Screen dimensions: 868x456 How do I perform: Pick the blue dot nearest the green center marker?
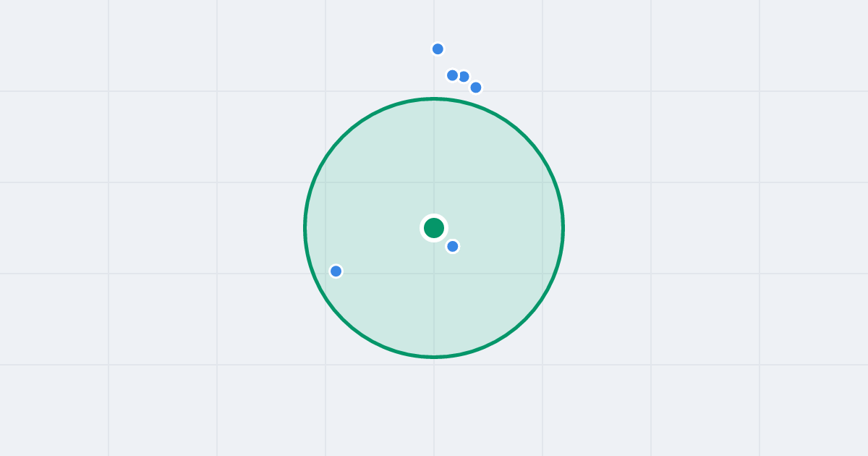point(453,246)
